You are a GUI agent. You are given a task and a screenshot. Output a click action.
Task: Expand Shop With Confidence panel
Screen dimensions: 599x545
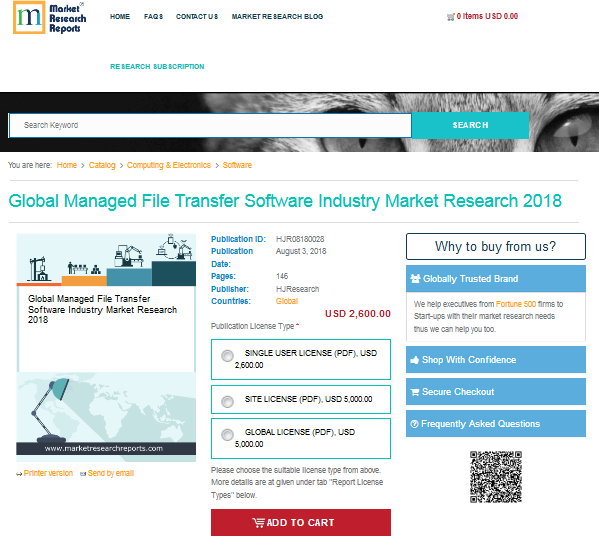pos(495,360)
